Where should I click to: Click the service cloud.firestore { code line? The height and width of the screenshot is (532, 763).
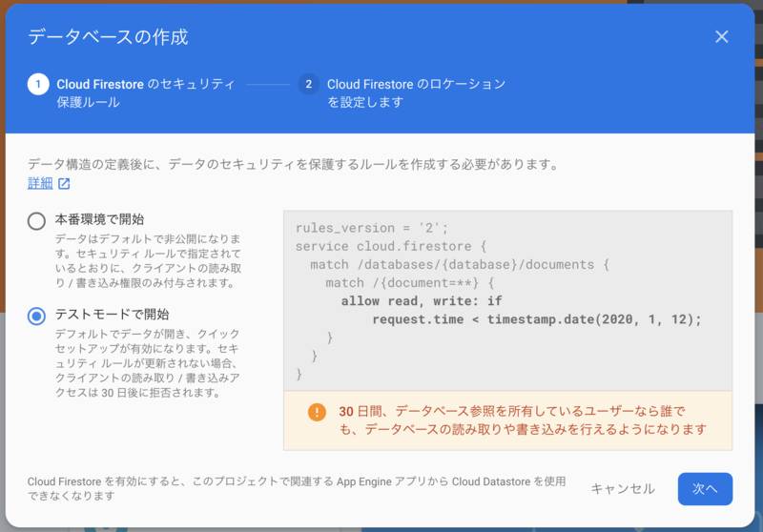(391, 246)
